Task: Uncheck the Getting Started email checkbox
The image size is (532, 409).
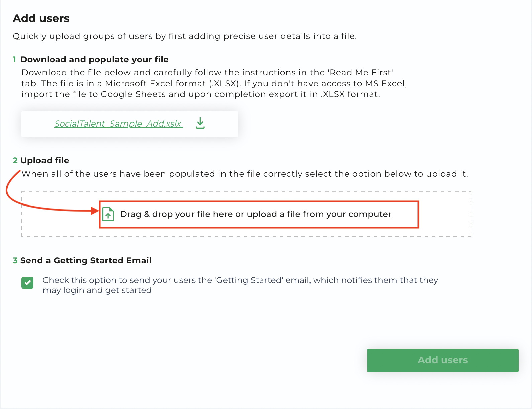Action: pos(27,283)
